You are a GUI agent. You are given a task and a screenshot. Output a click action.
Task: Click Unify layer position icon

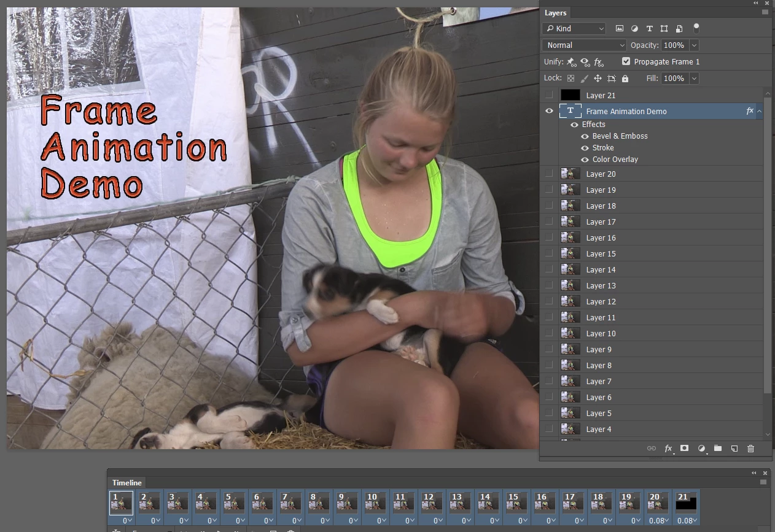(571, 62)
